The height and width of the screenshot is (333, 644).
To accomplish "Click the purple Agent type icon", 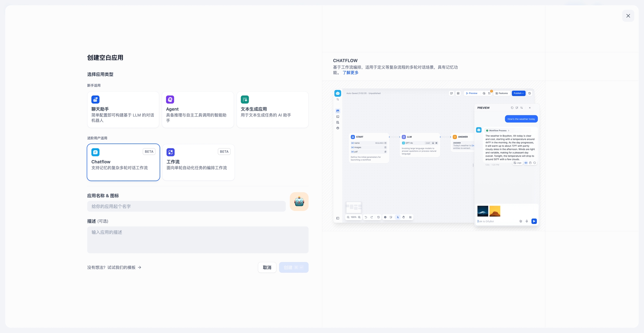I will click(170, 100).
